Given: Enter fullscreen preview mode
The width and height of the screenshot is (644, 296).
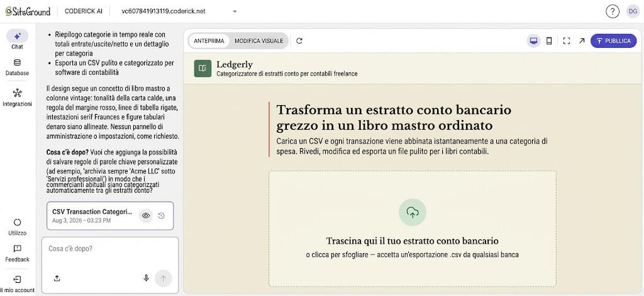Looking at the screenshot, I should click(567, 41).
